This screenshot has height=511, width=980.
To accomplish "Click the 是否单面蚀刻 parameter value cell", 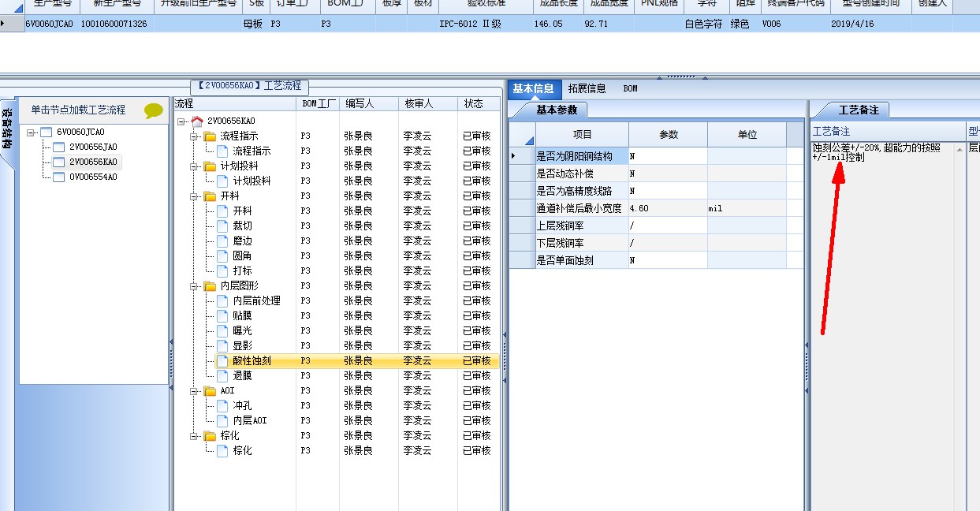I will click(x=668, y=260).
